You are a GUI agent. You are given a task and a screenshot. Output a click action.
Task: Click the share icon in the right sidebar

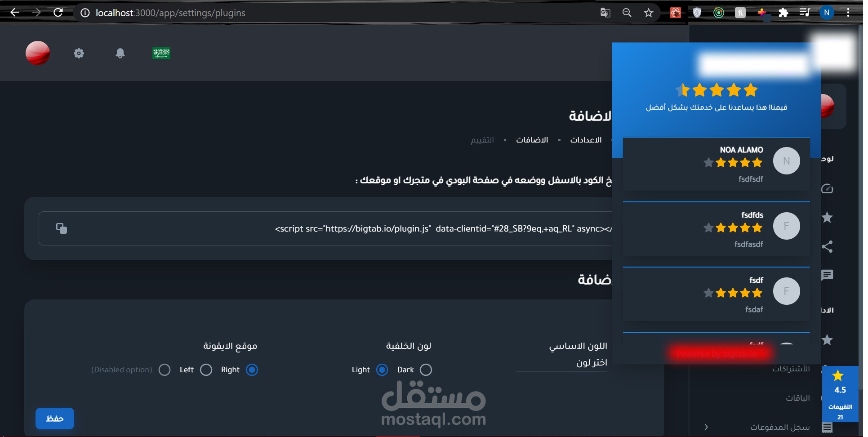(828, 246)
